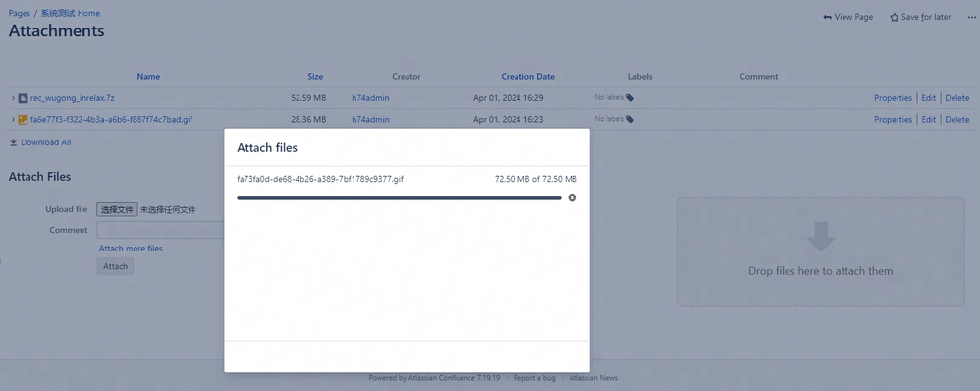Click h74admin creator for the 7z file
This screenshot has height=391, width=980.
tap(370, 98)
